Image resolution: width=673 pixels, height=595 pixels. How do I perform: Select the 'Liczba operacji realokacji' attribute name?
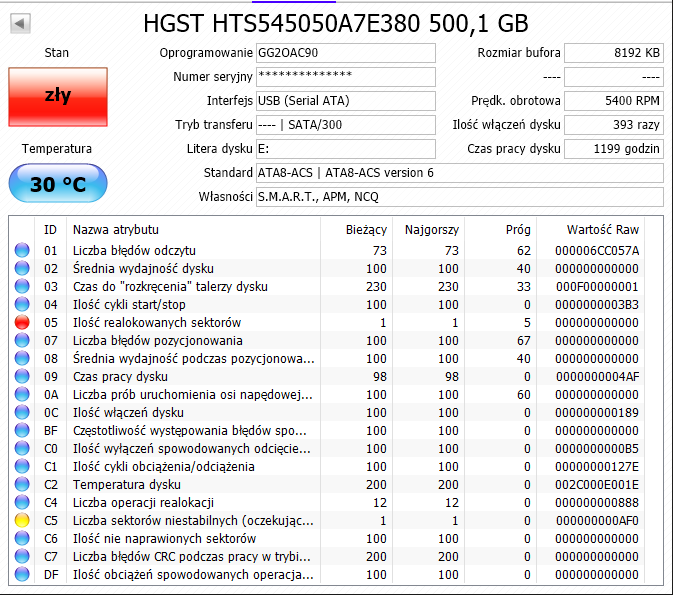143,503
